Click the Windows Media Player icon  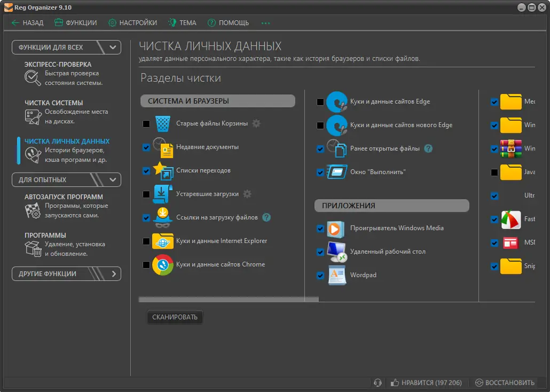click(x=336, y=229)
